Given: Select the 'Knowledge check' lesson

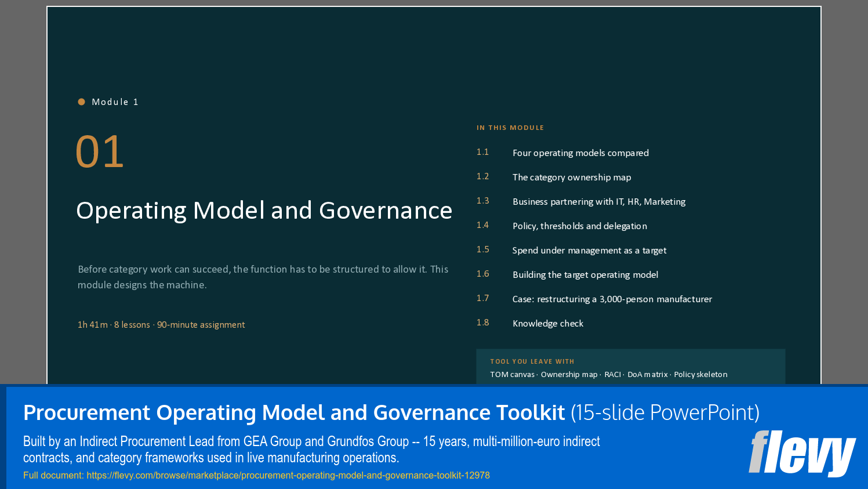Looking at the screenshot, I should (x=548, y=324).
